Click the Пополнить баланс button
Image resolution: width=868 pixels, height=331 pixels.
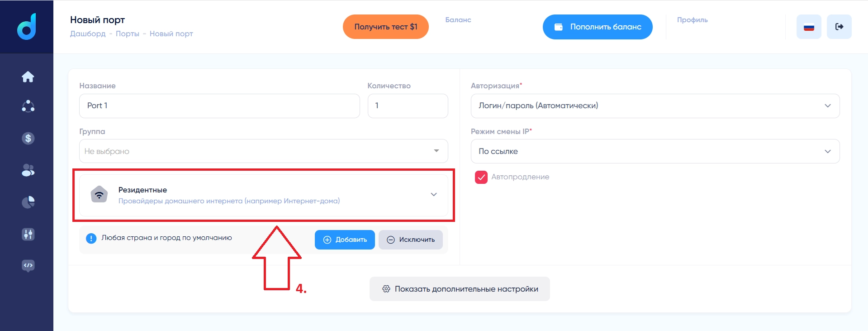(598, 27)
